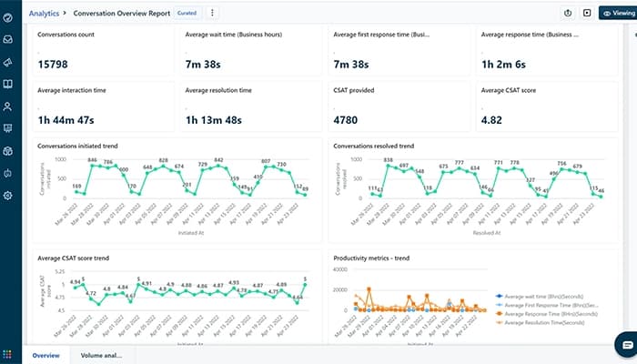Click the 828 data point label
The image size is (637, 364).
point(164,160)
